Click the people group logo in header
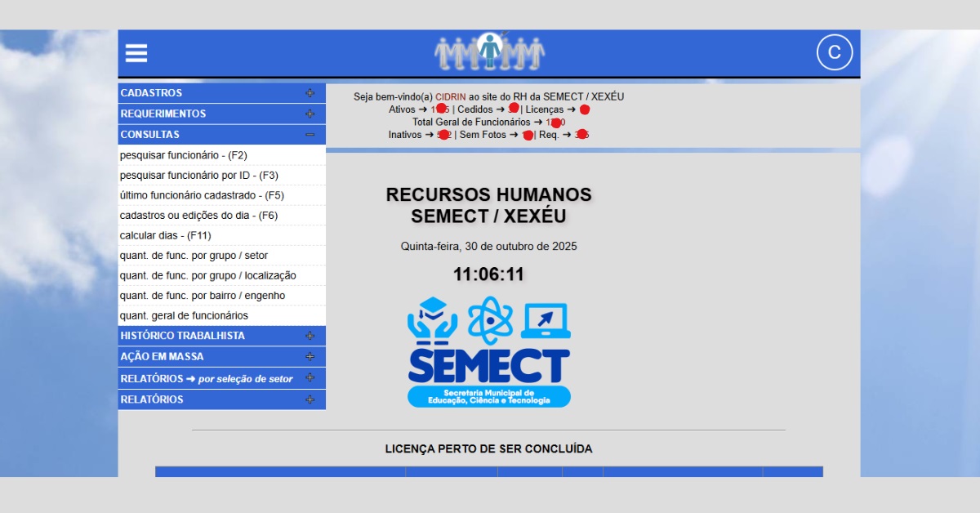Viewport: 980px width, 513px height. (x=489, y=52)
